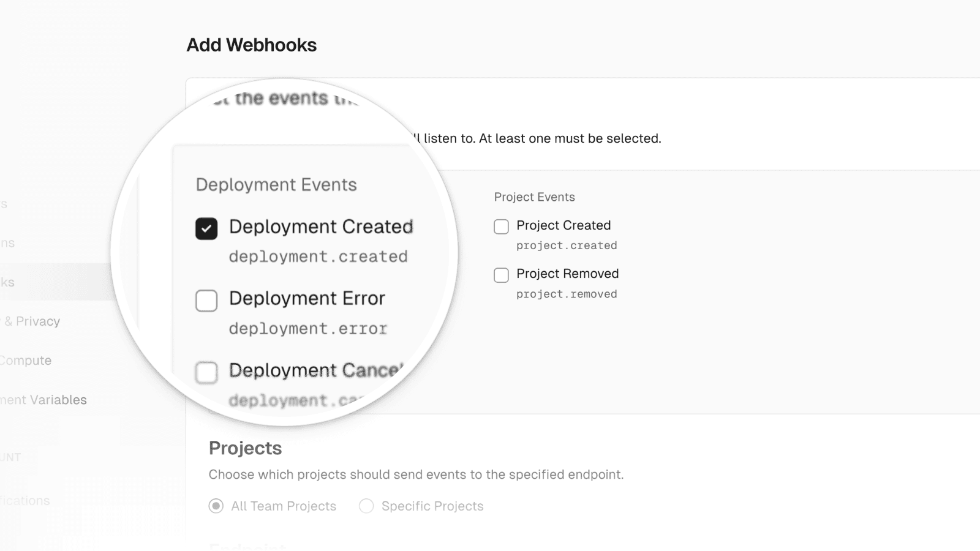Uncheck the Deployment Created checkbox
The image size is (980, 551).
(206, 229)
